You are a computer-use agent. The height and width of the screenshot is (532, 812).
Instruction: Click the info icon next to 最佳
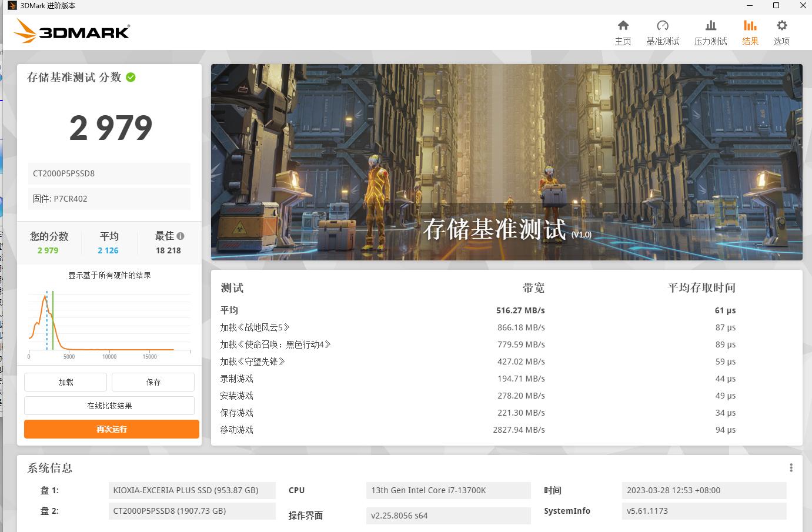tap(182, 235)
